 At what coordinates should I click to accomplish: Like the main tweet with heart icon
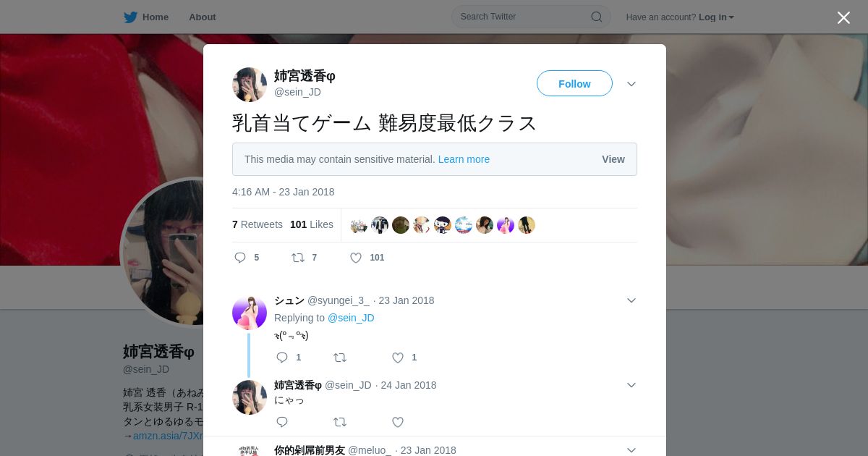[356, 258]
